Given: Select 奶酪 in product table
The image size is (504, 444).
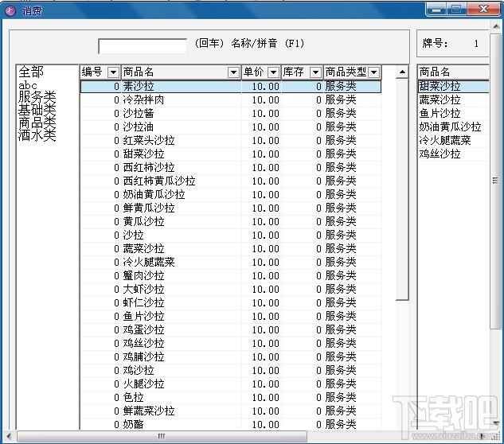Looking at the screenshot, I should coord(230,424).
